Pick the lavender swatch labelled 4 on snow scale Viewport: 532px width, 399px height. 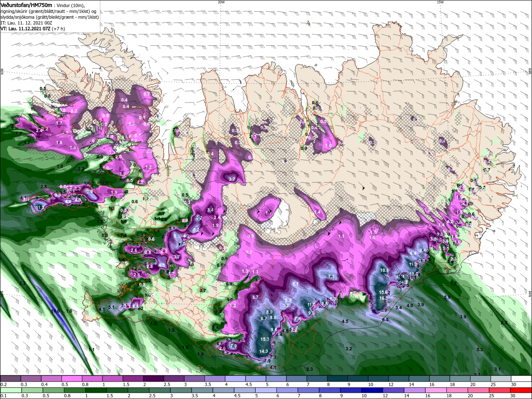click(235, 379)
